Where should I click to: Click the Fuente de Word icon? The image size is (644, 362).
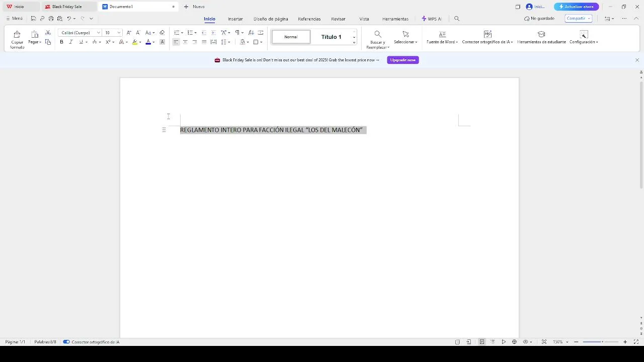coord(442,34)
